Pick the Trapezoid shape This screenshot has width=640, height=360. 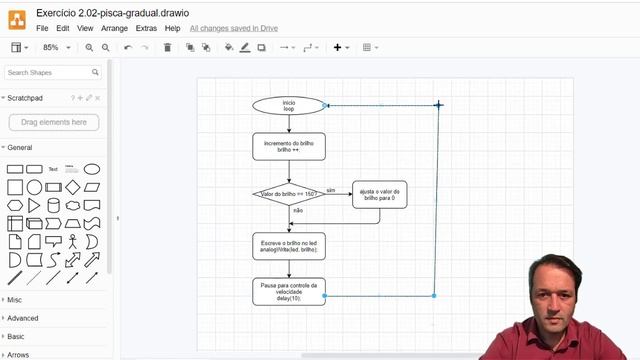pos(73,223)
